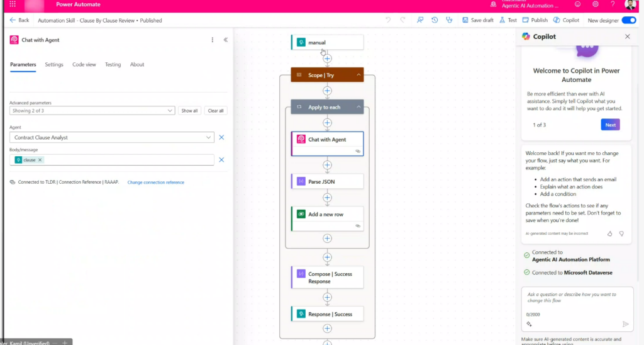Click the Publish button
The width and height of the screenshot is (644, 345).
point(535,20)
